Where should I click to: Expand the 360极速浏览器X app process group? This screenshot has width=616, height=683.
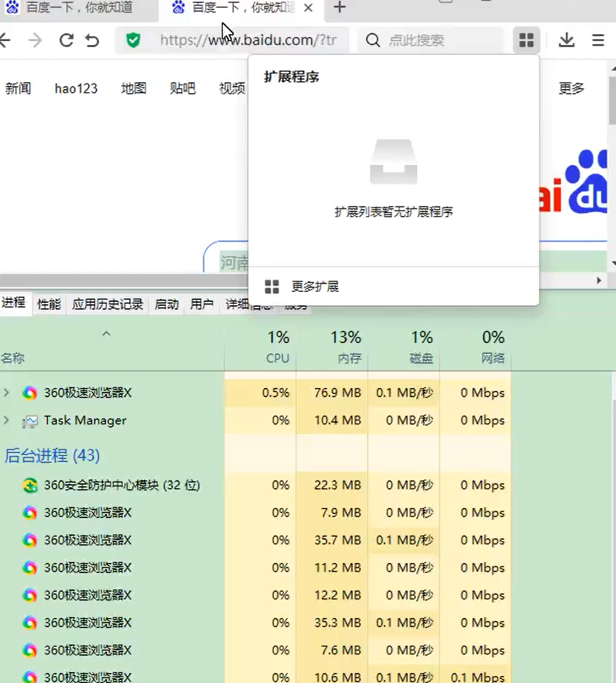[x=6, y=393]
